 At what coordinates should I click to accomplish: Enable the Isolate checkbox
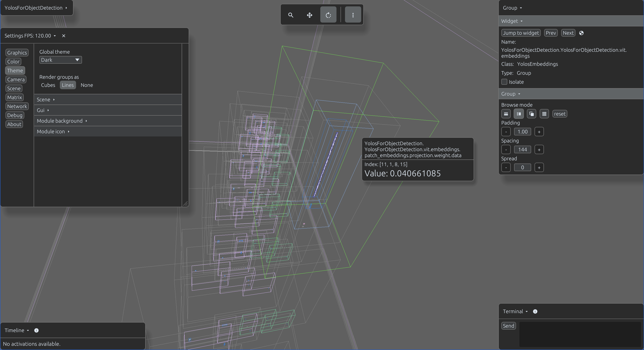pyautogui.click(x=504, y=82)
